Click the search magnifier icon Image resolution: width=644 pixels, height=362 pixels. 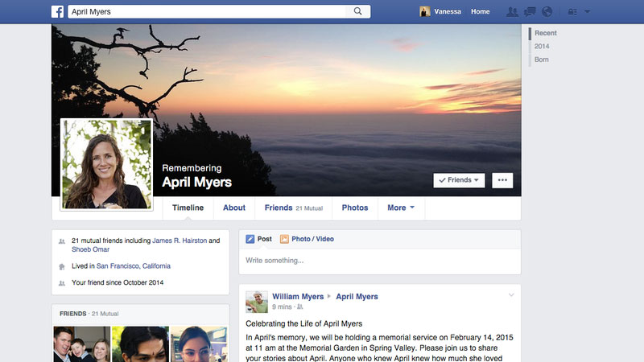click(357, 11)
